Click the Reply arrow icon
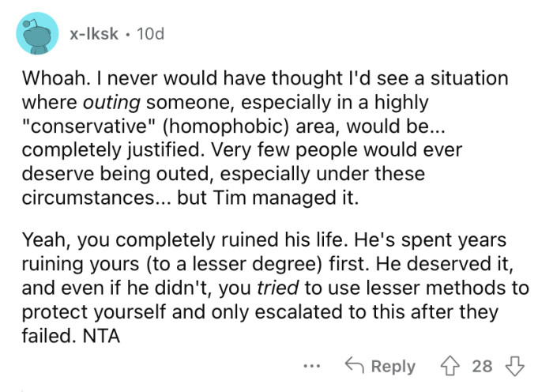Viewport: 553px width, 392px height. coord(354,366)
